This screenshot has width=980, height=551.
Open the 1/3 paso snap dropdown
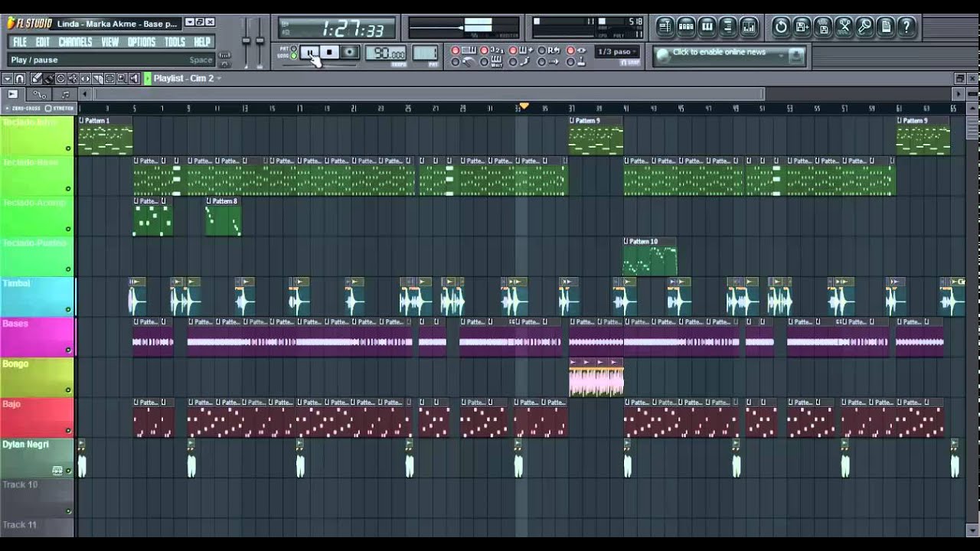pos(618,51)
